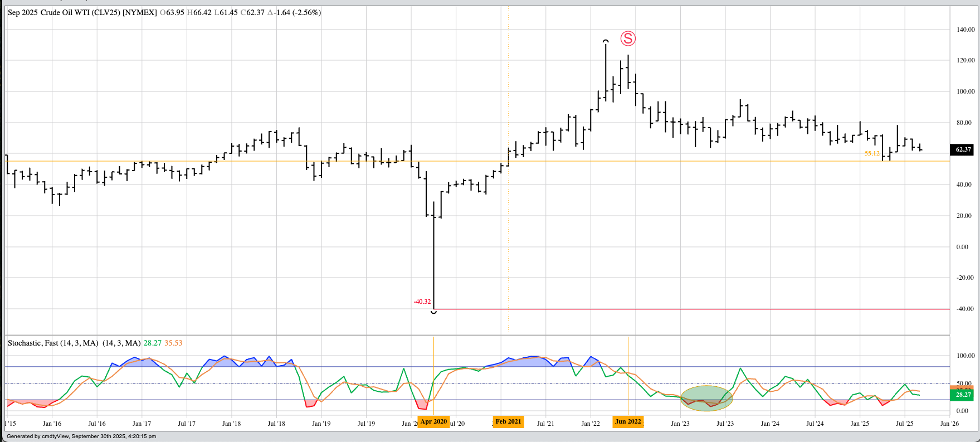Click the arc marker at the chart low
Screen dimensions: 980x442
coord(433,312)
